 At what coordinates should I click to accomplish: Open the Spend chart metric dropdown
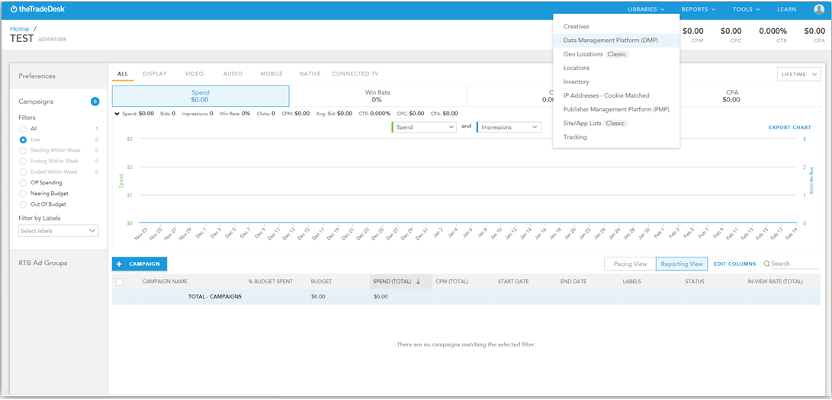(424, 127)
